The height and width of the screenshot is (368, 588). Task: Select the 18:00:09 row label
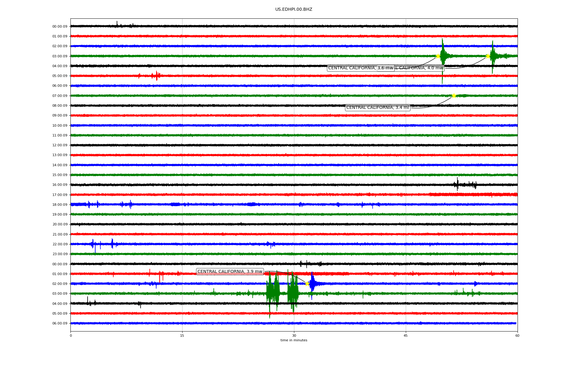[x=60, y=205]
